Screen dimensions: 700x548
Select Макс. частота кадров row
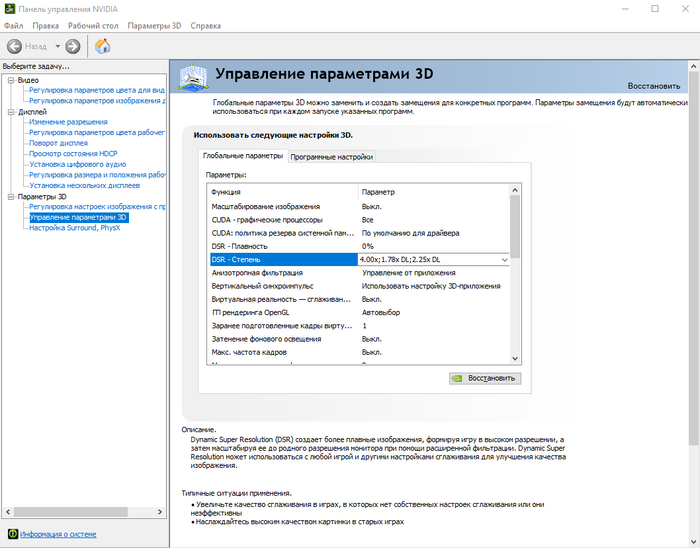[359, 352]
